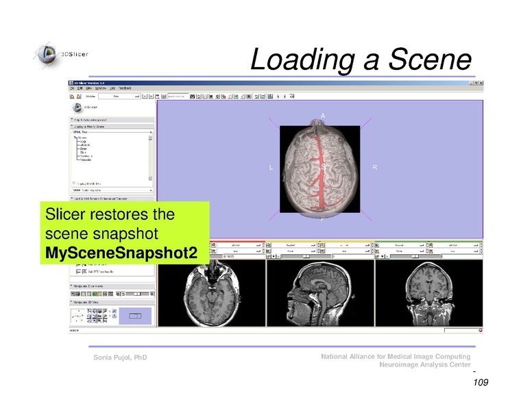Click the red viewer offset value field
The height and width of the screenshot is (411, 532).
243,256
